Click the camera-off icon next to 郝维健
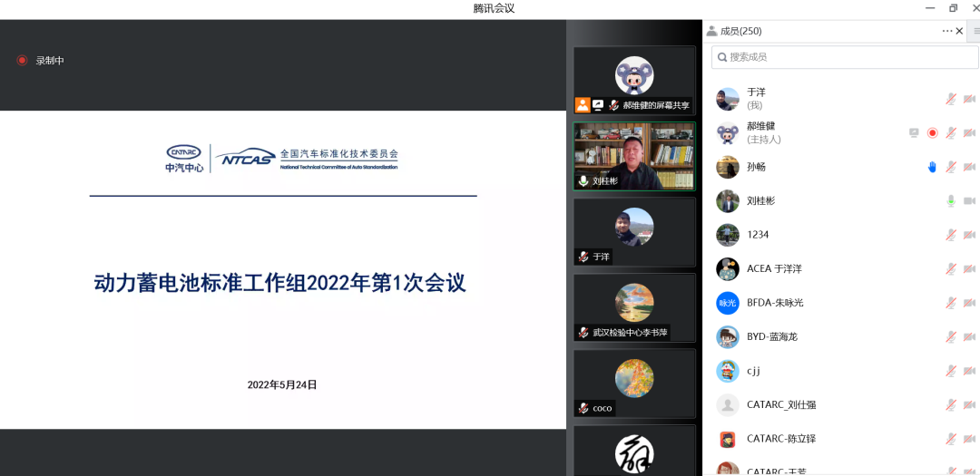Image resolution: width=980 pixels, height=476 pixels. coord(968,132)
